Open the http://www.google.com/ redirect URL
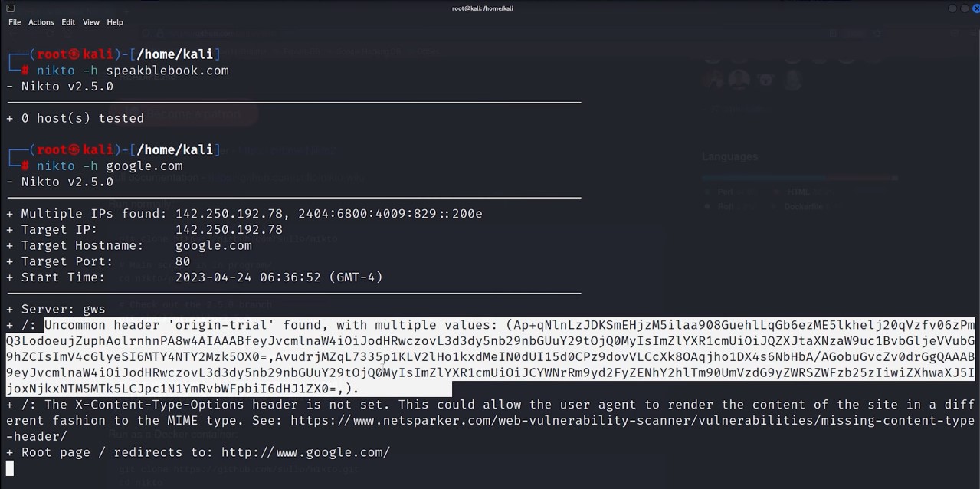 (x=306, y=452)
